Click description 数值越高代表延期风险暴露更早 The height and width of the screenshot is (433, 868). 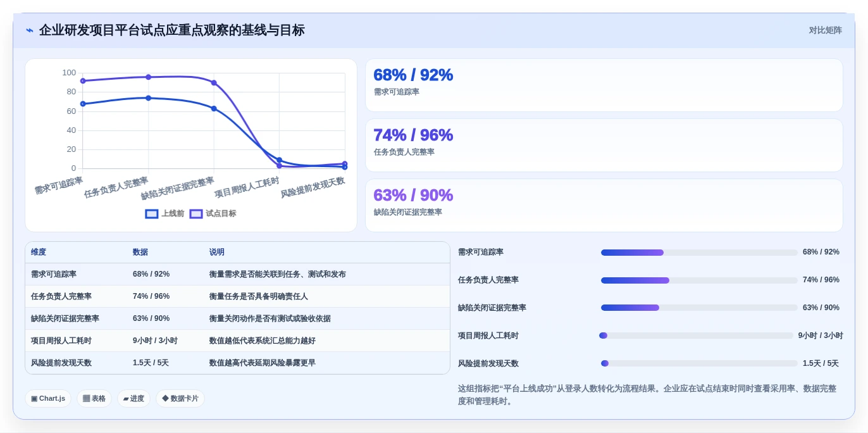pyautogui.click(x=263, y=363)
